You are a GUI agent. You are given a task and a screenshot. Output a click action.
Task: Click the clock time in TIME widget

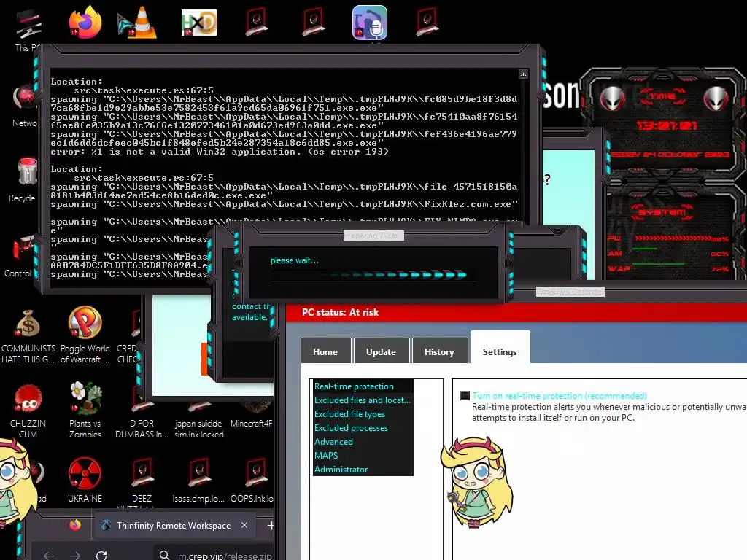667,125
